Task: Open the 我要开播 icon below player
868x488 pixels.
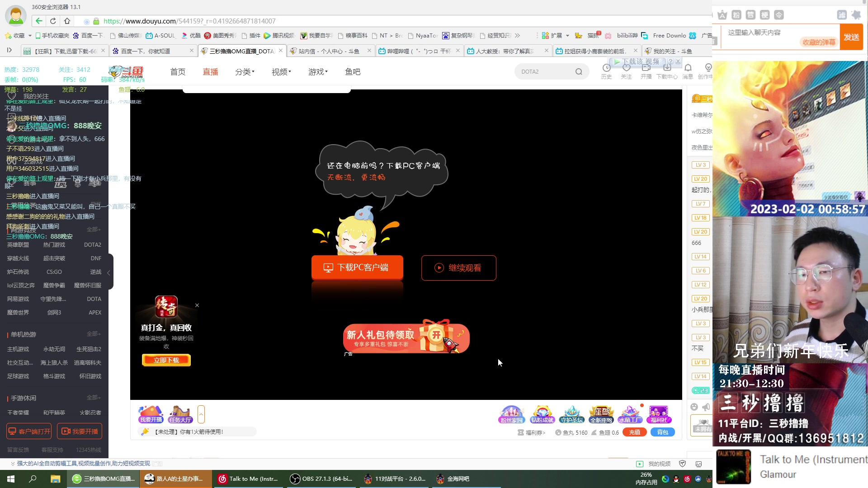Action: pyautogui.click(x=151, y=414)
